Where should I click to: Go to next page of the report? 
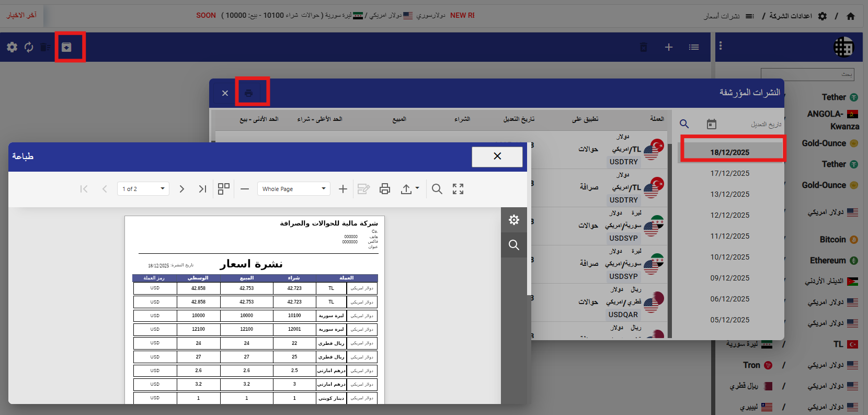point(181,189)
